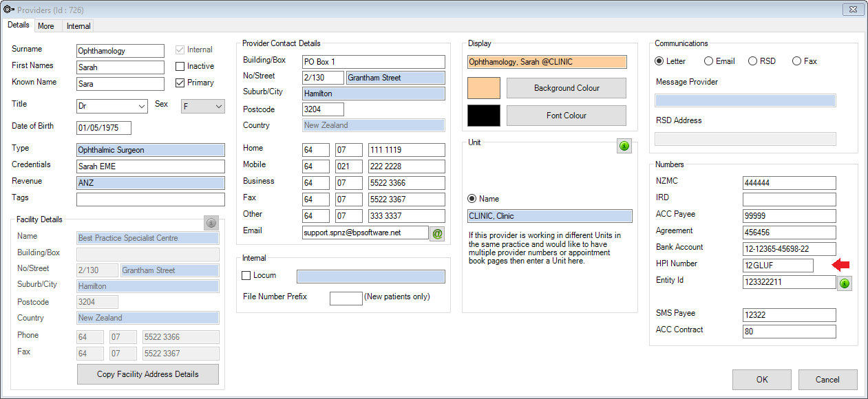
Task: Click the green info icon next to Entity Id
Action: click(x=845, y=283)
